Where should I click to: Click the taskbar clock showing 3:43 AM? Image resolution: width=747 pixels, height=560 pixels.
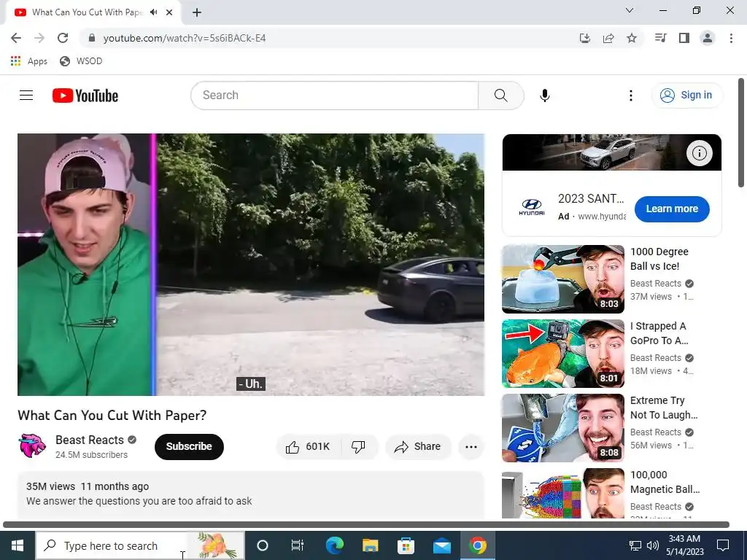684,545
